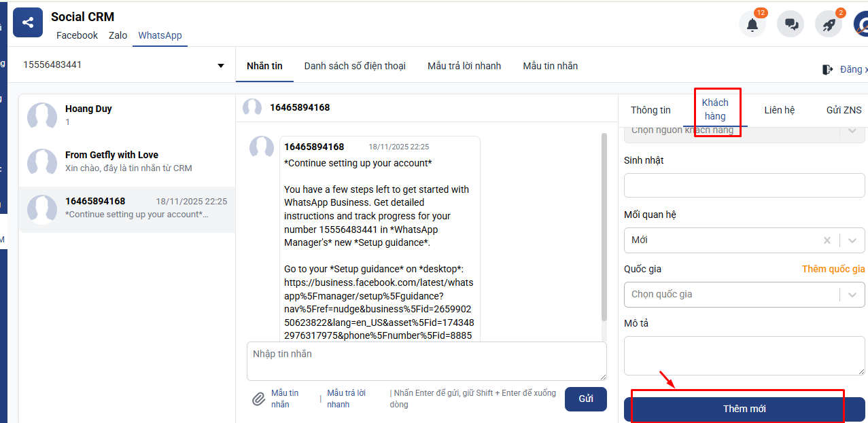
Task: Click the Thêm quốc gia link
Action: (x=833, y=269)
